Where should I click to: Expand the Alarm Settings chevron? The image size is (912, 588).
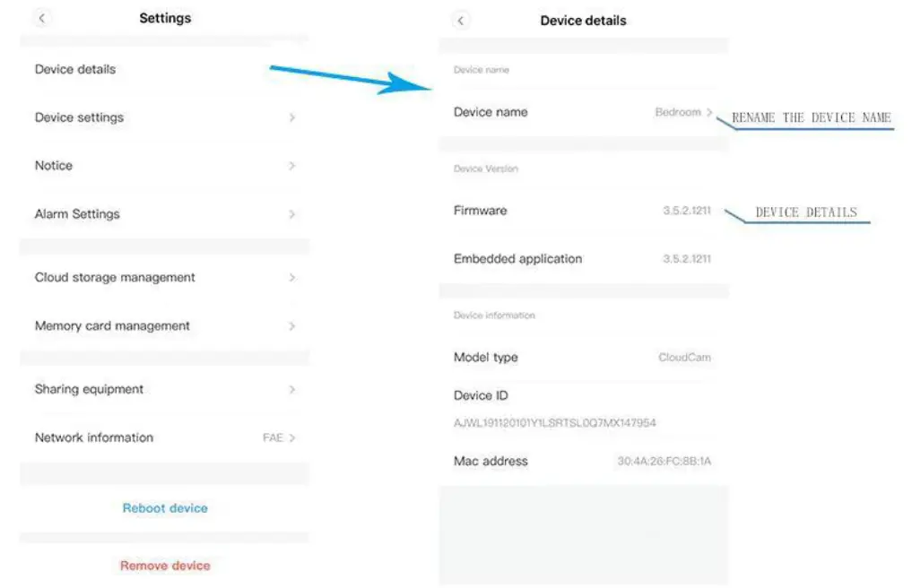tap(292, 214)
